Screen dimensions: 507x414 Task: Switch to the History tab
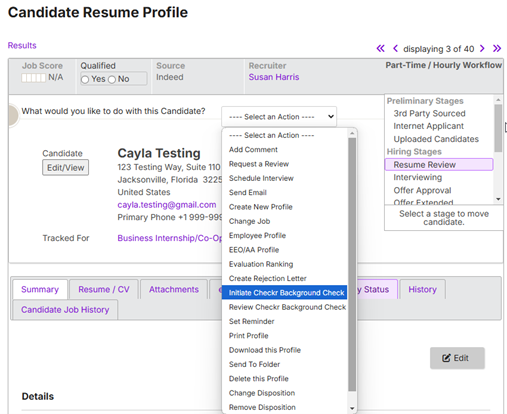click(x=422, y=289)
